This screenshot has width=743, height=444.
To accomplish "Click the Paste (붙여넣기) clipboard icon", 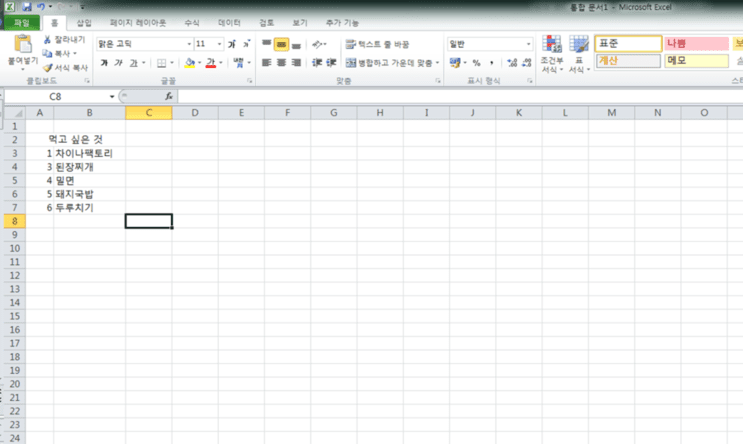I will [22, 45].
